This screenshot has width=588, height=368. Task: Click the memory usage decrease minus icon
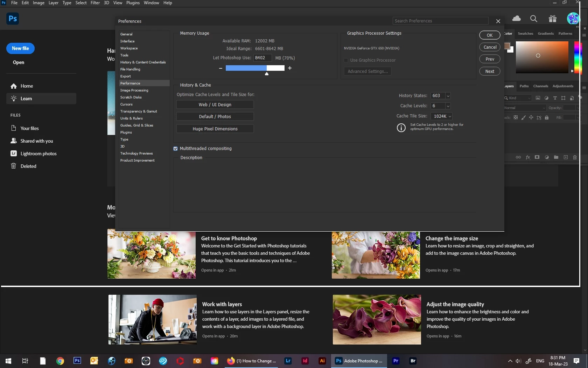(x=220, y=68)
